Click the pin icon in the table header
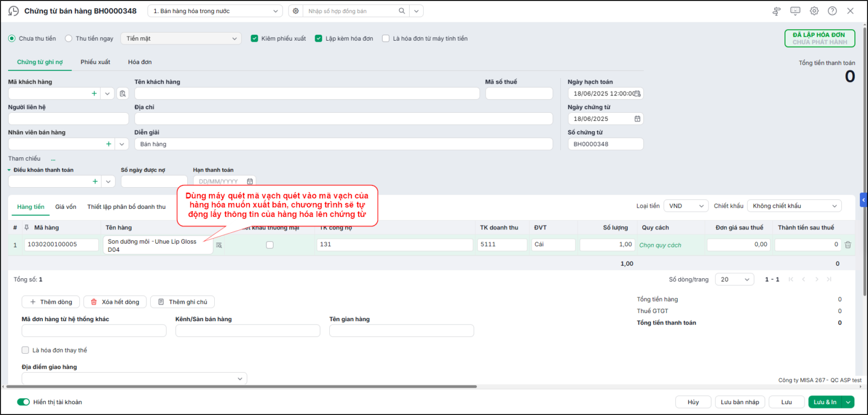Viewport: 868px width, 415px height. click(27, 227)
